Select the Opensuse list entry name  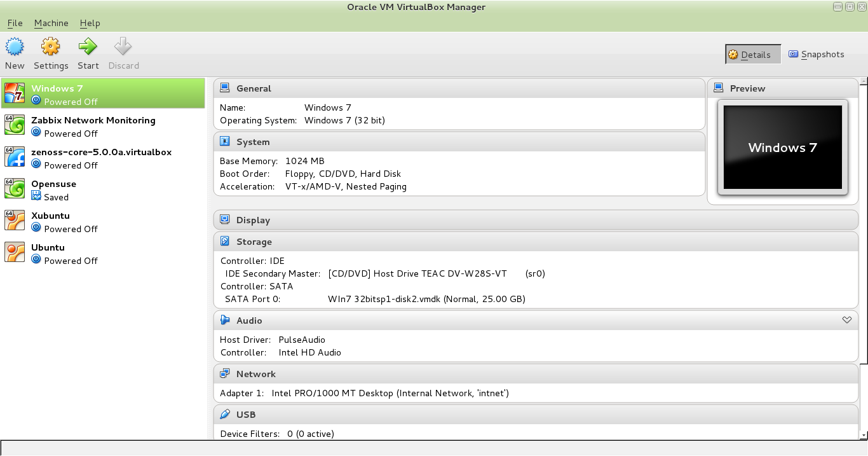pos(53,184)
